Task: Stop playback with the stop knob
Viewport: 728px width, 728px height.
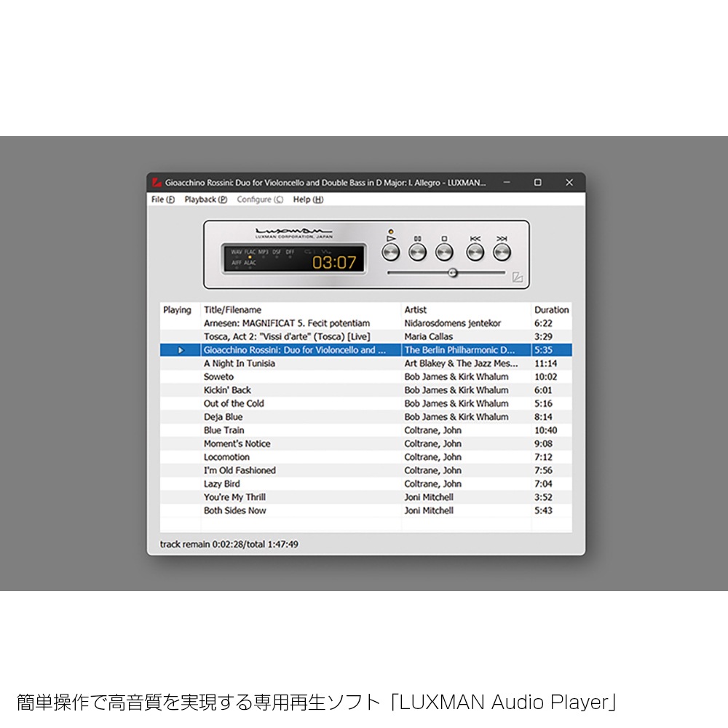Action: (444, 253)
